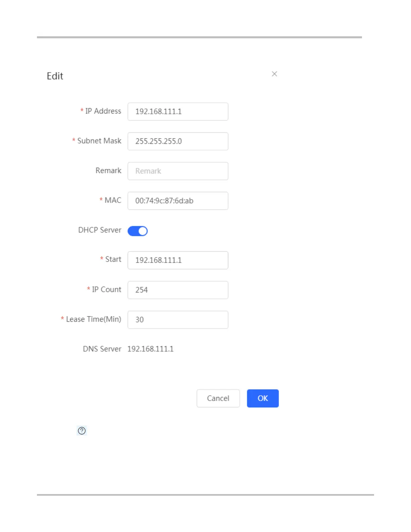Viewport: 411px width, 532px height.
Task: Click the DNS Server value 192.168.111.1
Action: tap(150, 349)
